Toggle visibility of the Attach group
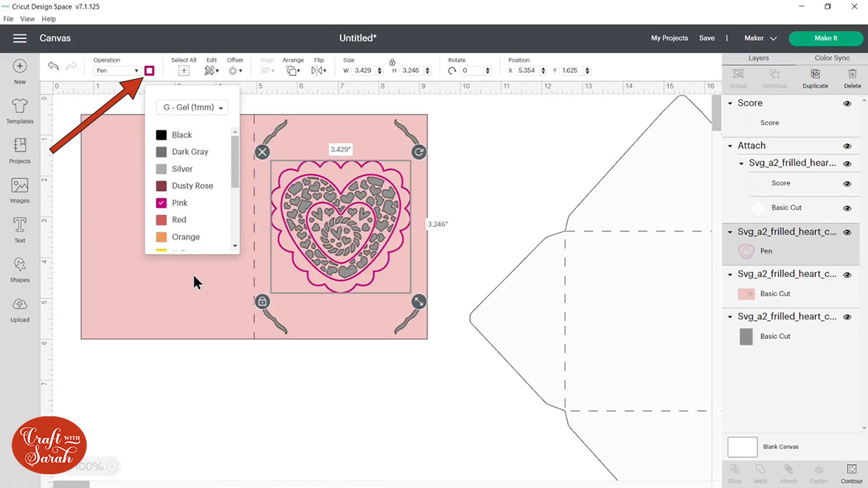The height and width of the screenshot is (488, 868). pos(847,146)
